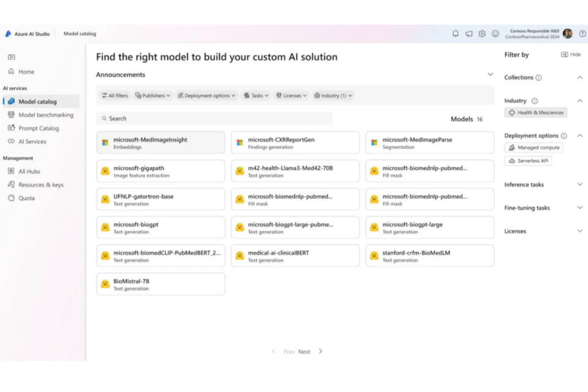Open the microsoft-MedImageInsight model card
Screen dimensions: 588x392
(160, 143)
